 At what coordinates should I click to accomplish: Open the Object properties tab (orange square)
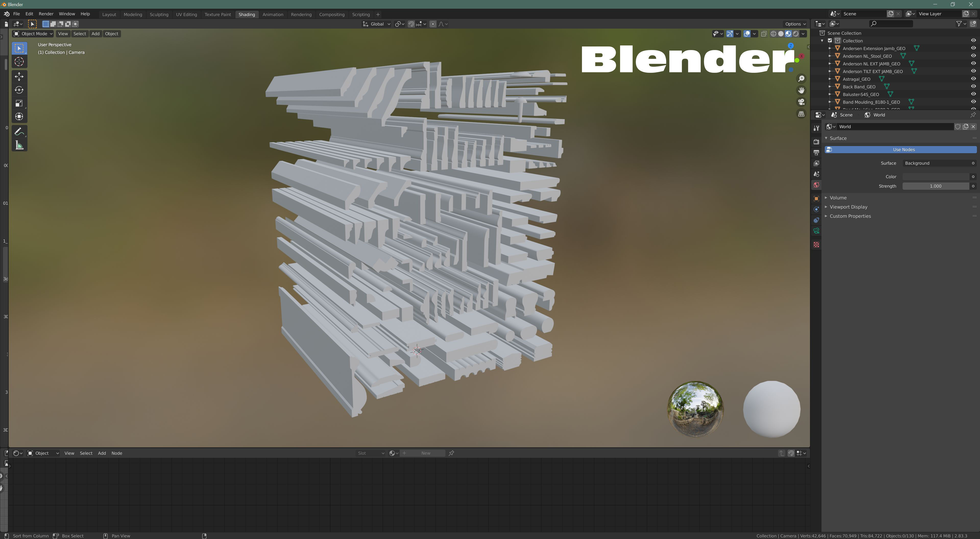[816, 198]
